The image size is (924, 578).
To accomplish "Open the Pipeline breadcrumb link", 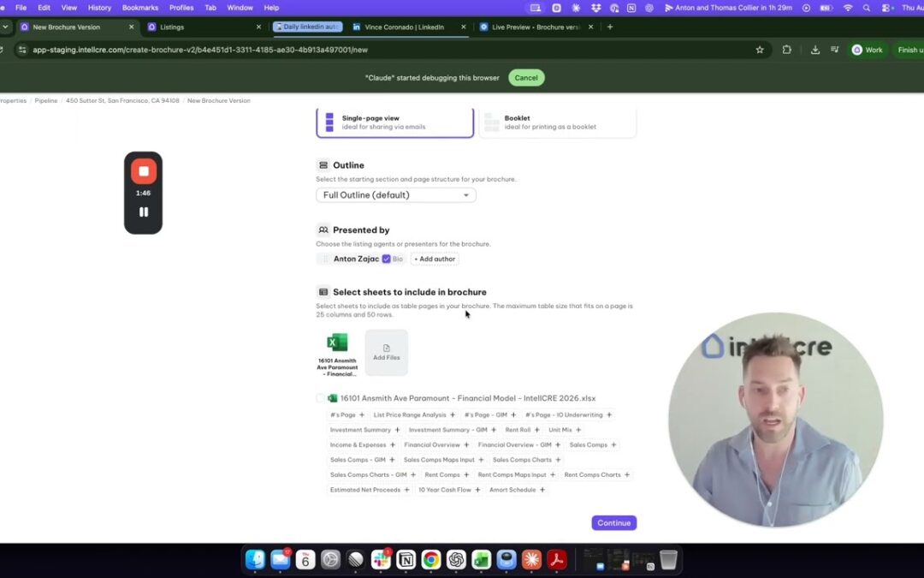I will coord(46,101).
